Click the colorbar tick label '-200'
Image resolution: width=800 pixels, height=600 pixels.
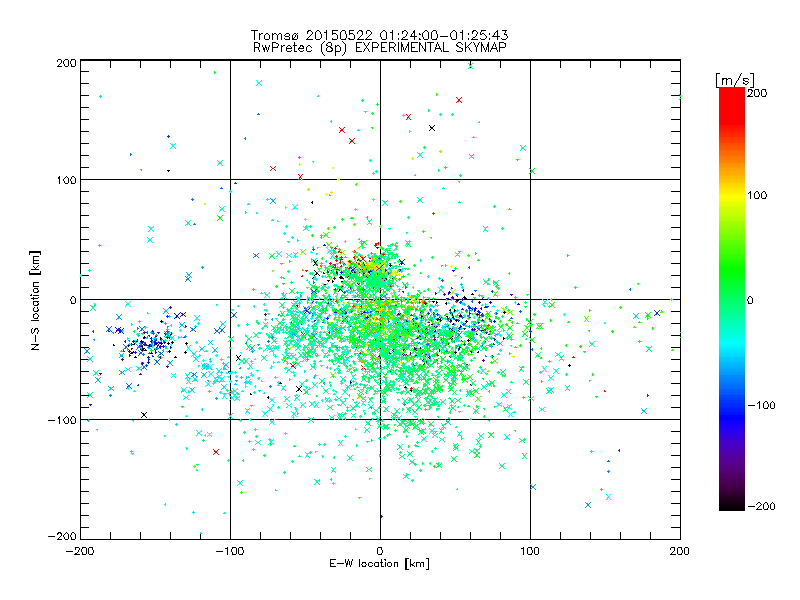[761, 506]
